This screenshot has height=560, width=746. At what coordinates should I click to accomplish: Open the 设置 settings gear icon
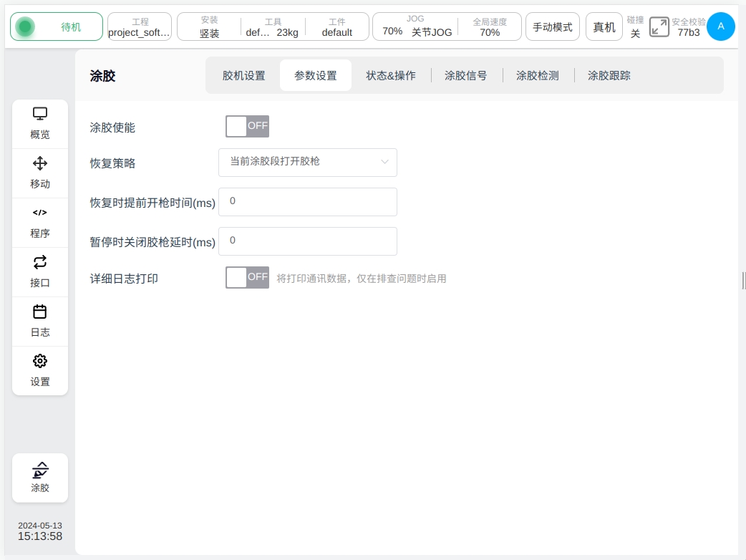coord(40,361)
